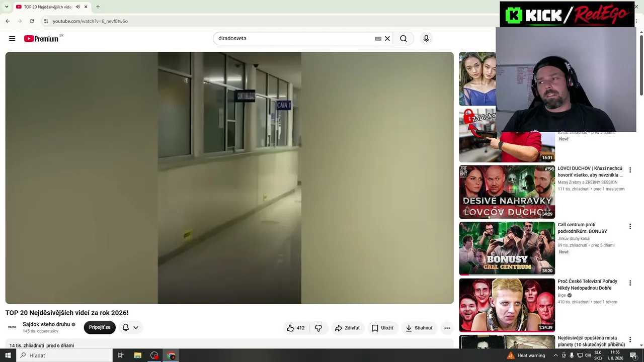Switch the SLK keyboard language indicator
The width and height of the screenshot is (644, 362).
coord(598,355)
